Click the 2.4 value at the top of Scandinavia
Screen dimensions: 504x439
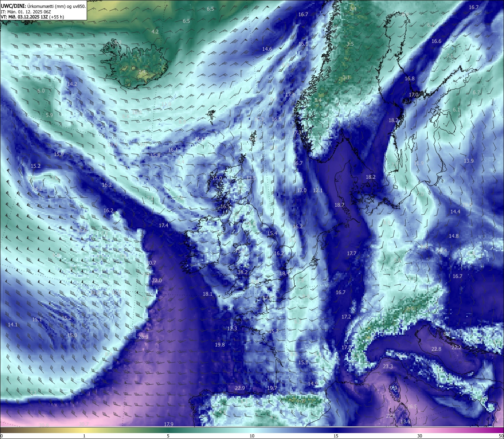pos(353,8)
